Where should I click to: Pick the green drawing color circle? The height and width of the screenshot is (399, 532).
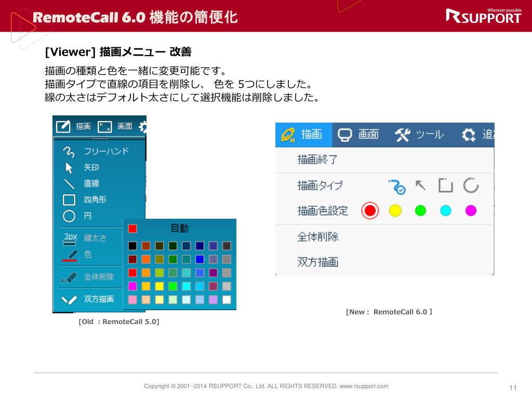(420, 211)
